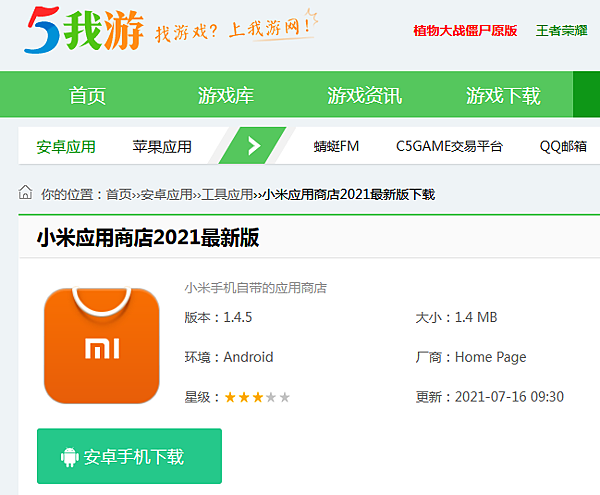
Task: Click the Xiaomi app store icon
Action: click(102, 345)
